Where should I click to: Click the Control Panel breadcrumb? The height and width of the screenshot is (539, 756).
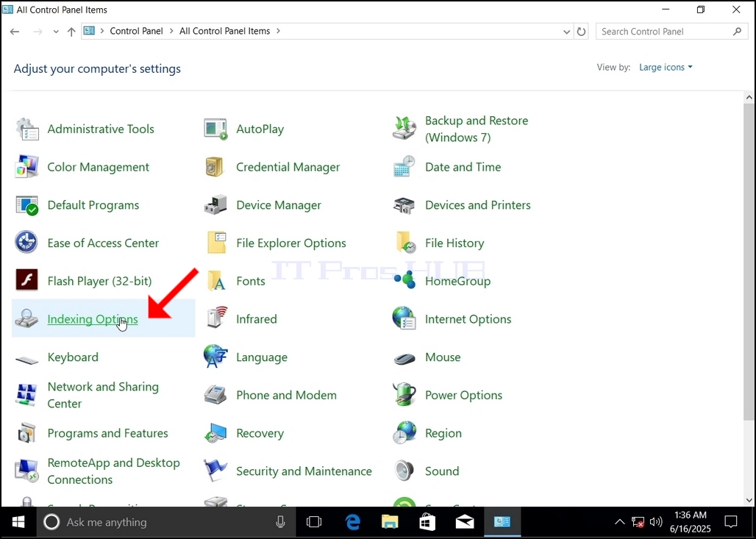(x=137, y=31)
